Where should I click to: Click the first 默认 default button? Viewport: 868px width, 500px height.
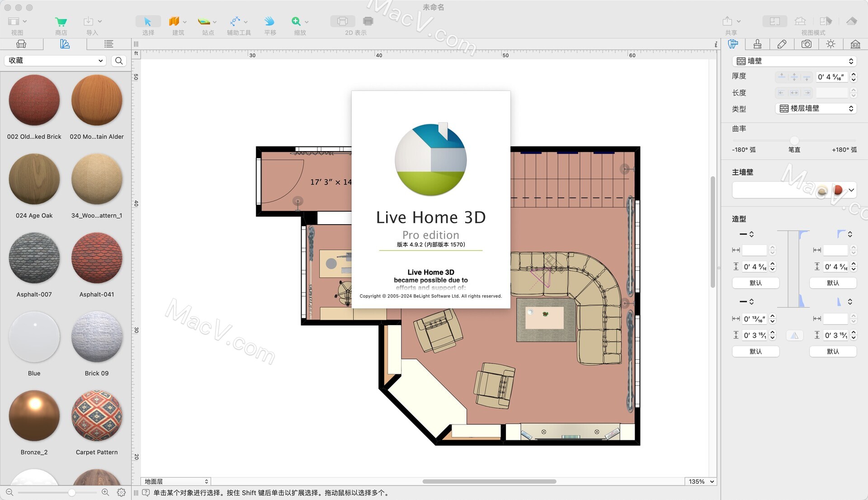click(x=755, y=283)
